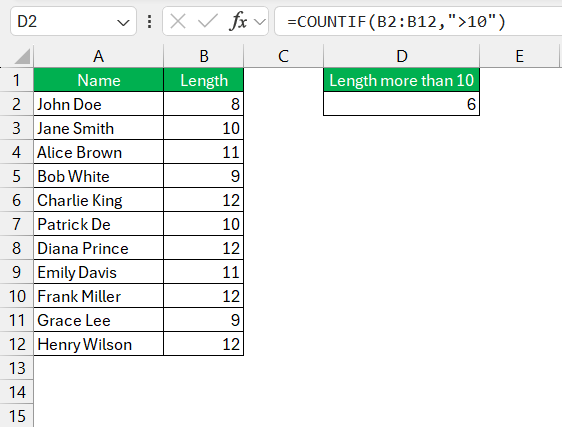Select row 8 header
The image size is (562, 427).
16,248
